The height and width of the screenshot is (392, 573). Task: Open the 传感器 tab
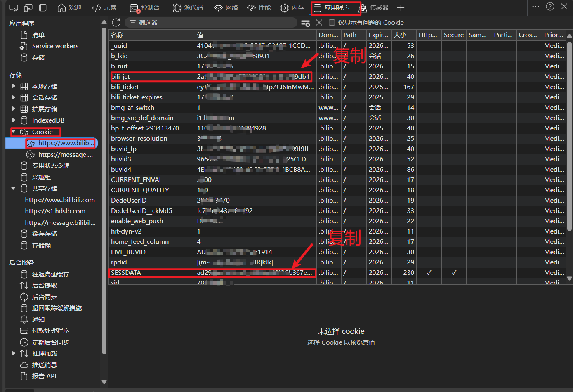374,8
